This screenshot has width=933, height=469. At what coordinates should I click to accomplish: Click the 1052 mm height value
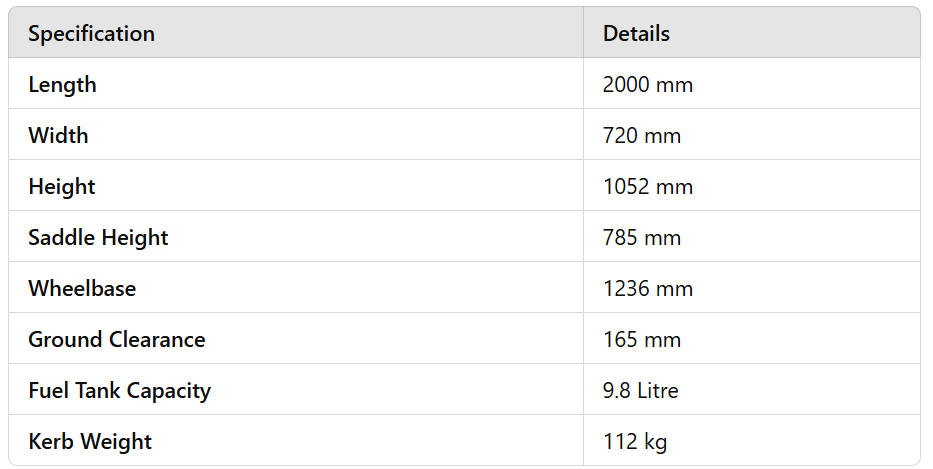pyautogui.click(x=647, y=187)
